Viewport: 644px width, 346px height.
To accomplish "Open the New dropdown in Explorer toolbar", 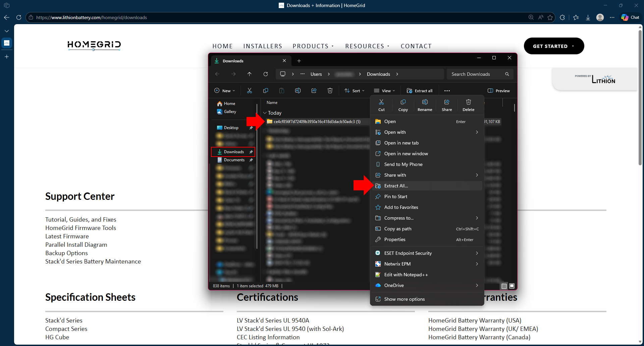I will point(224,91).
